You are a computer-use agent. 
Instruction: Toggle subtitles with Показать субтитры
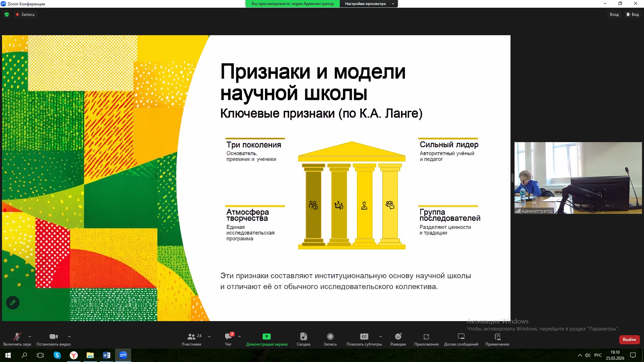coord(364,337)
